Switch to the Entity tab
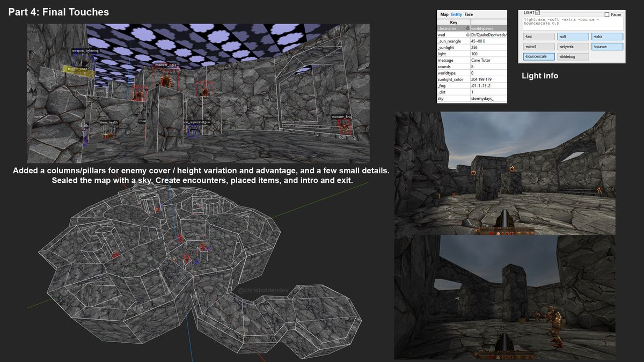 [x=456, y=14]
